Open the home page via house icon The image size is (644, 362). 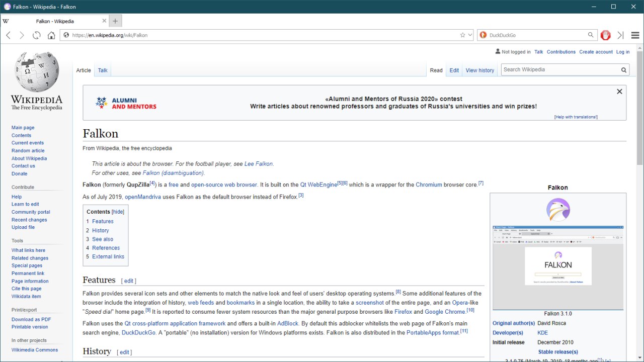coord(51,35)
